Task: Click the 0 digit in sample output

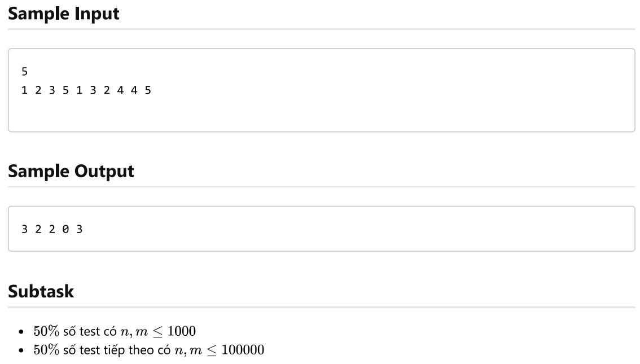Action: point(65,229)
